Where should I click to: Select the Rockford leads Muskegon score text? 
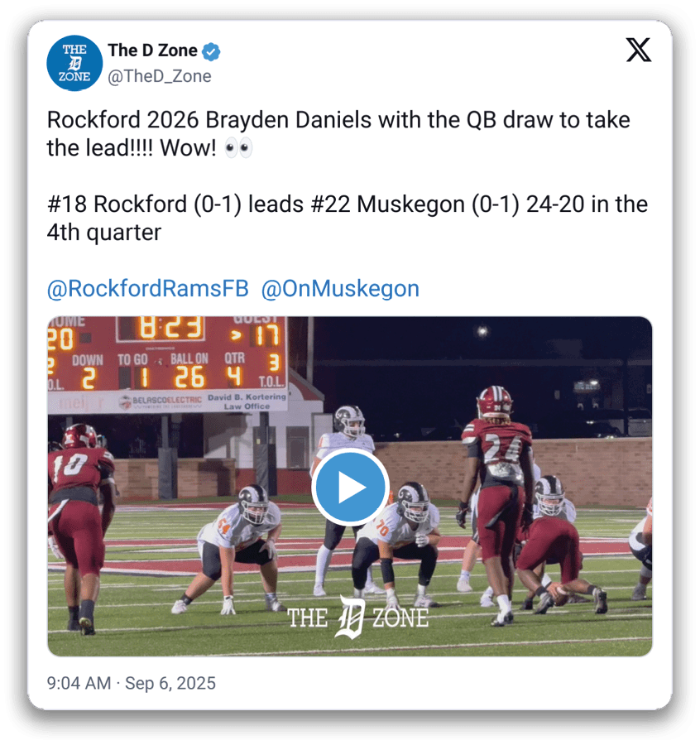[348, 218]
